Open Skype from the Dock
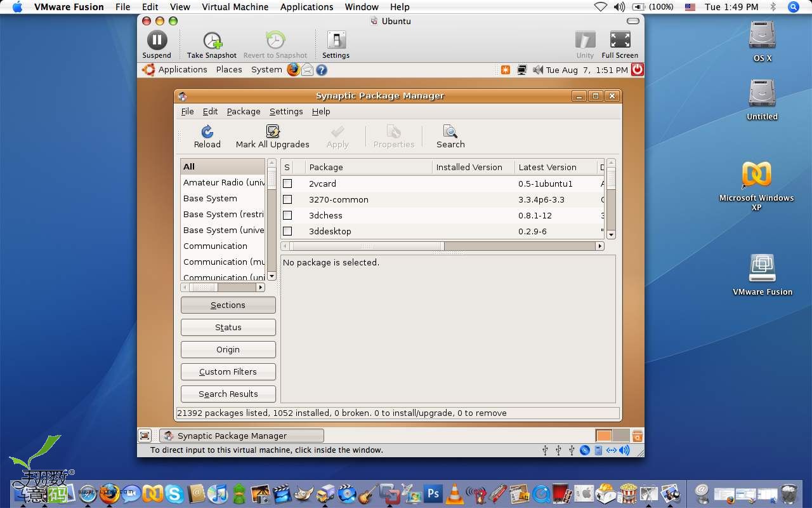 click(174, 493)
